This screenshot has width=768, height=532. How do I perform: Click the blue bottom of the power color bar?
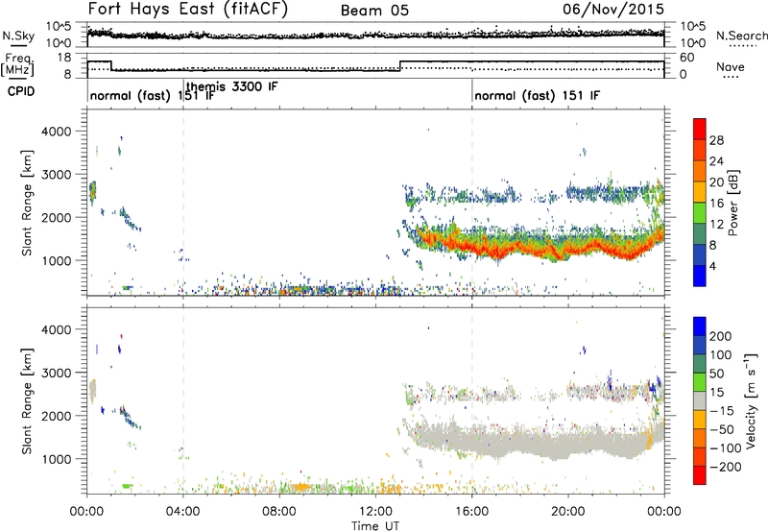pos(700,276)
